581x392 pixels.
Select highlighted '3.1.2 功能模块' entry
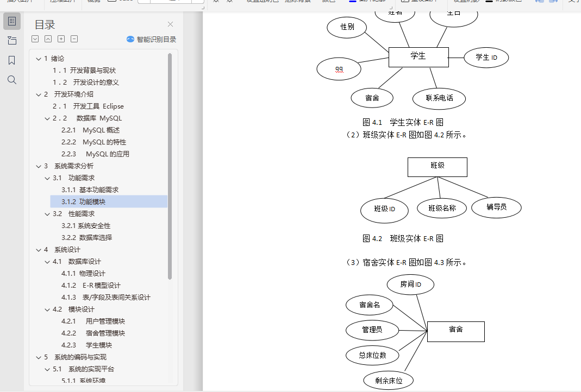[109, 202]
